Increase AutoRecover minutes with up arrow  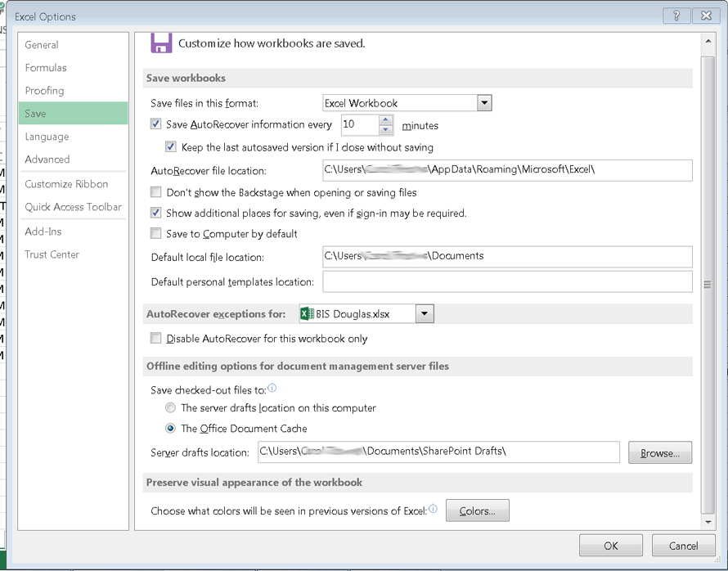point(385,119)
